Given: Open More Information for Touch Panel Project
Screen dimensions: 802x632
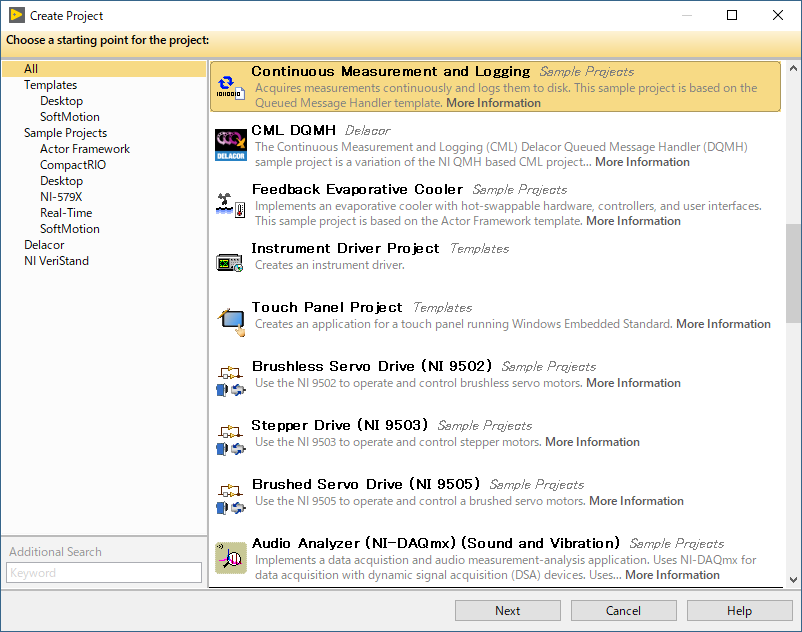Looking at the screenshot, I should click(723, 324).
